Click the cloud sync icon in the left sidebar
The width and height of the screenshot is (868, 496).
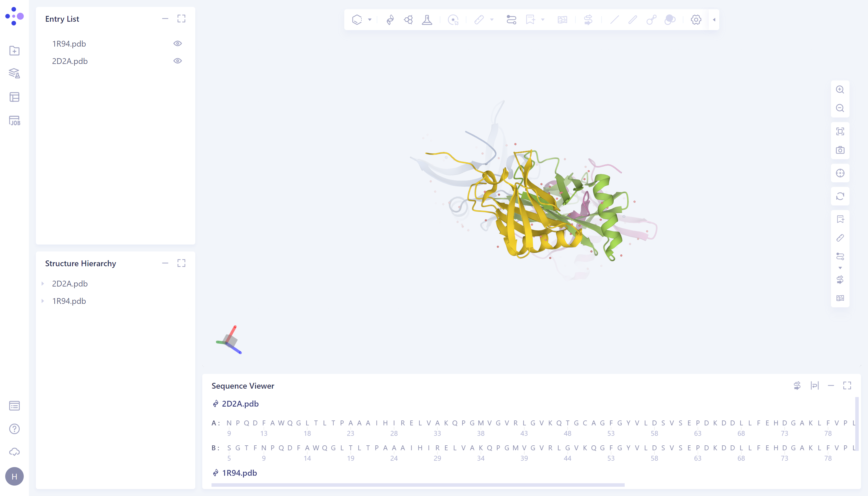14,452
